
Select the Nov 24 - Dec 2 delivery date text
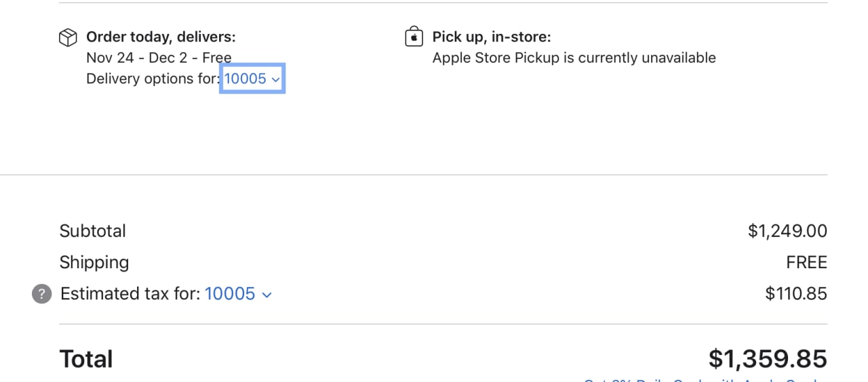[159, 58]
